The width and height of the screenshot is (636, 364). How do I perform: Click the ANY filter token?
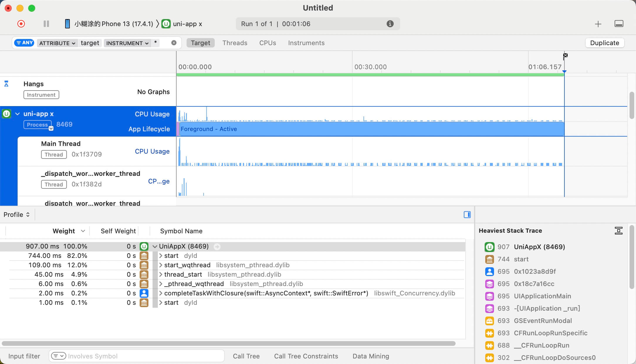click(24, 43)
